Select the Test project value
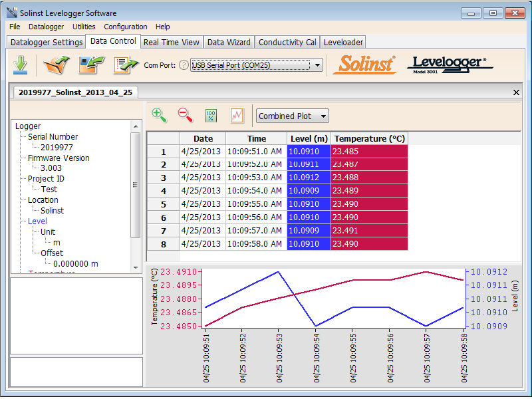The height and width of the screenshot is (399, 532). click(x=49, y=190)
